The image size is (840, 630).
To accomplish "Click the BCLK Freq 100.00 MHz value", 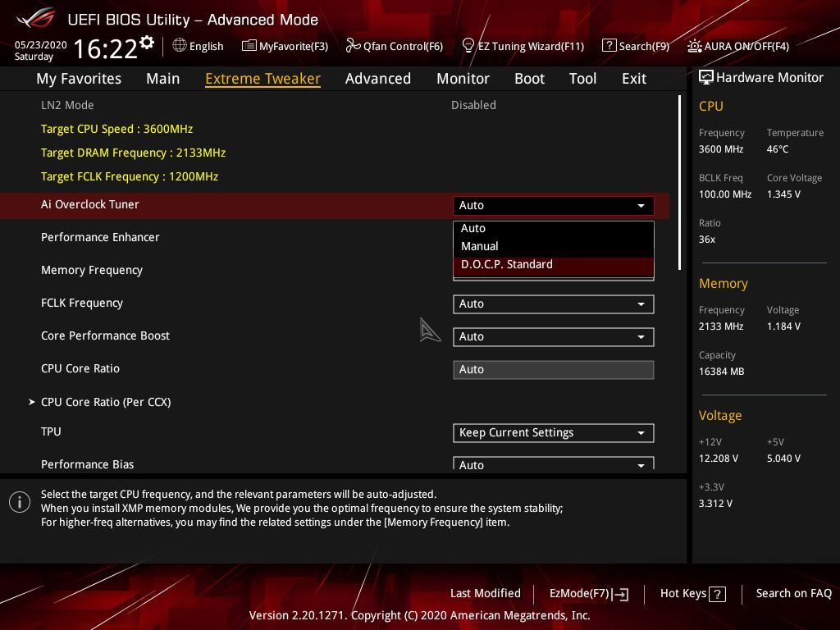I will coord(725,194).
